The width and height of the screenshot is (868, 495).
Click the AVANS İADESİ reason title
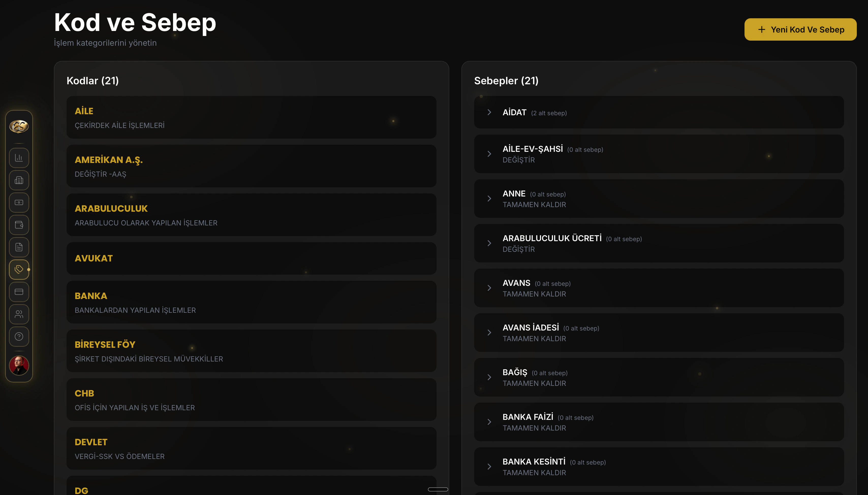click(531, 328)
